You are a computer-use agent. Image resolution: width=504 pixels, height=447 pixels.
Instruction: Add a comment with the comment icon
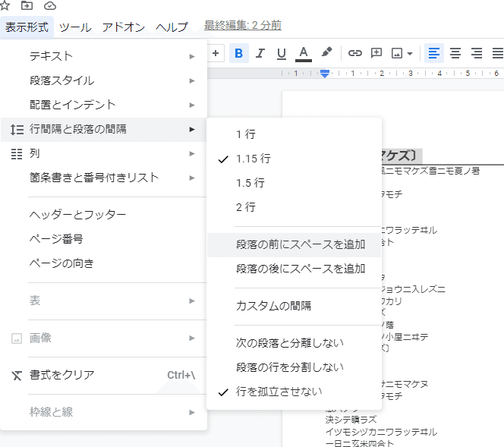[x=376, y=53]
